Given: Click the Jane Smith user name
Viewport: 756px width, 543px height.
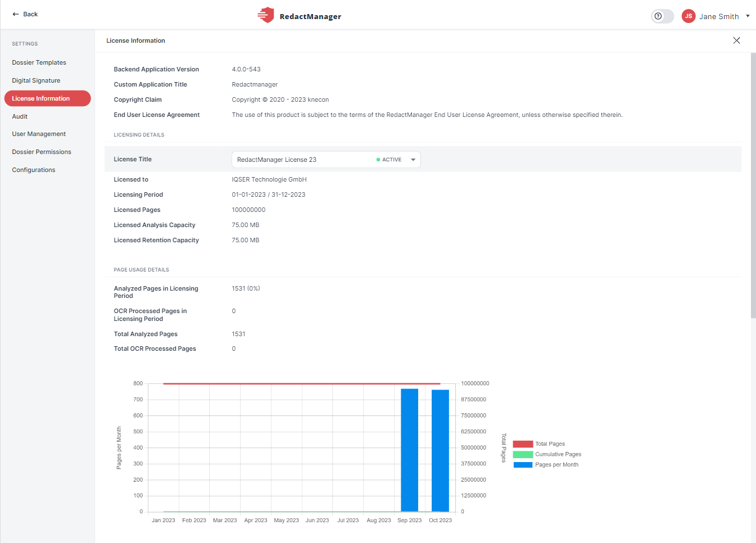Looking at the screenshot, I should point(719,16).
